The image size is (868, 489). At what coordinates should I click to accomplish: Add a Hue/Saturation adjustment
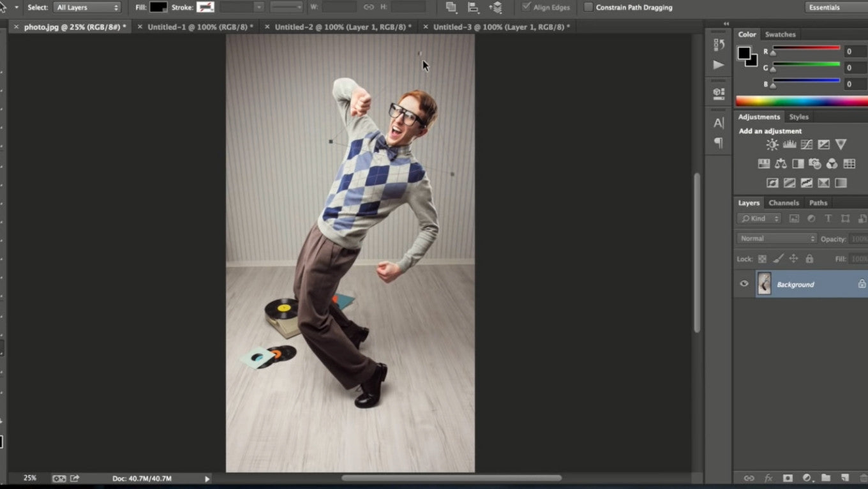pyautogui.click(x=764, y=164)
